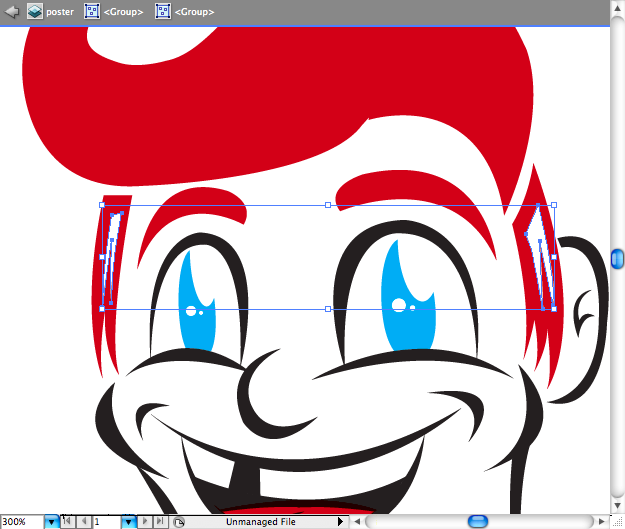Click the vertical scrollbar thumb
Screen dimensions: 625x529
[x=617, y=259]
